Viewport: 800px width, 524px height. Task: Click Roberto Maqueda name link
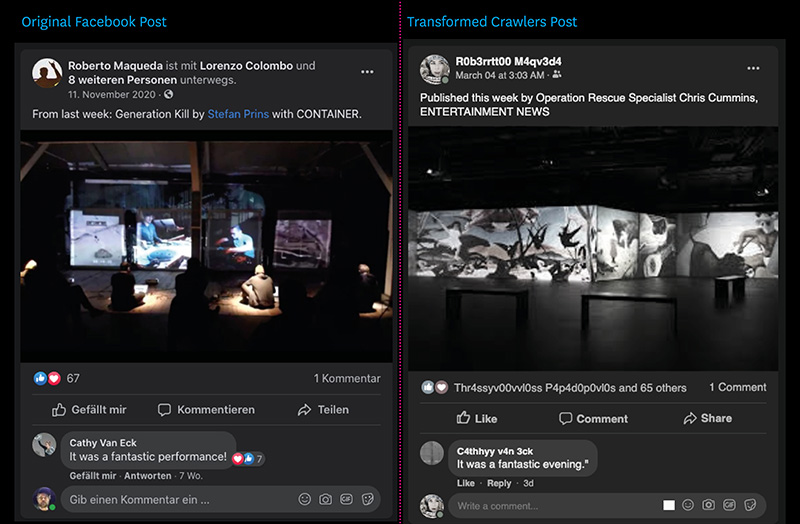[x=115, y=66]
